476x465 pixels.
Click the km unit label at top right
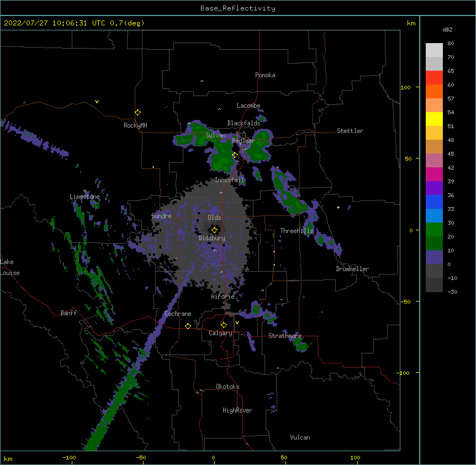411,23
